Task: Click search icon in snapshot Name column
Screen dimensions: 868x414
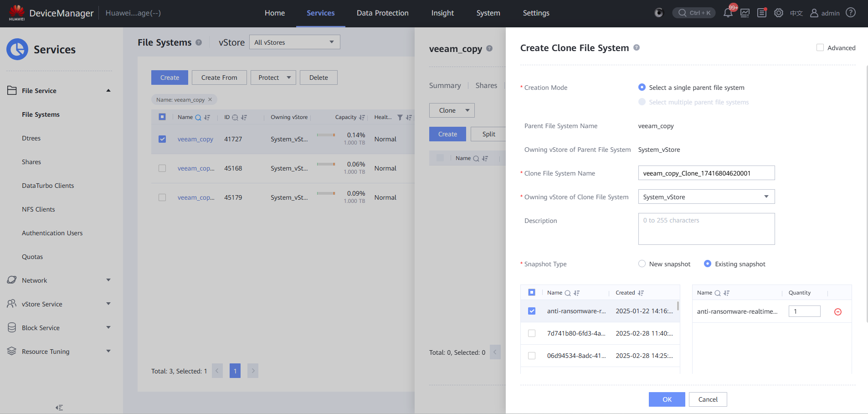Action: point(568,293)
